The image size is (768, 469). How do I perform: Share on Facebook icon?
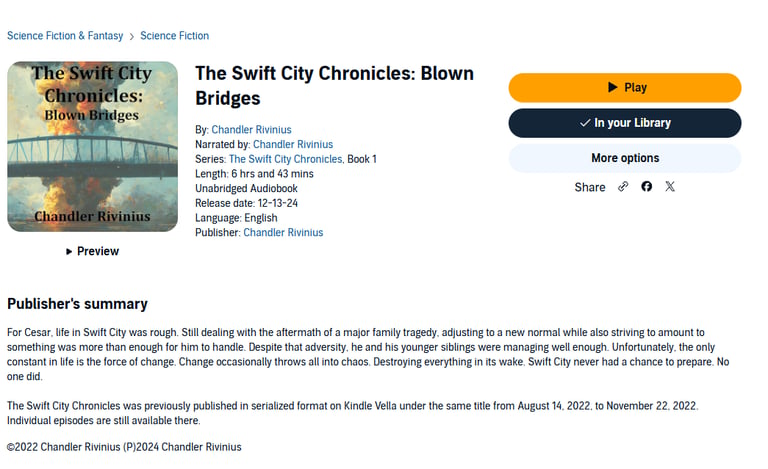[x=647, y=187]
